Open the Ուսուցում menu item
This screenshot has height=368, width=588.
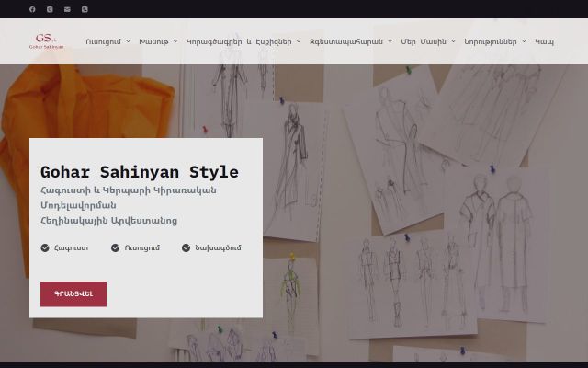pyautogui.click(x=104, y=41)
